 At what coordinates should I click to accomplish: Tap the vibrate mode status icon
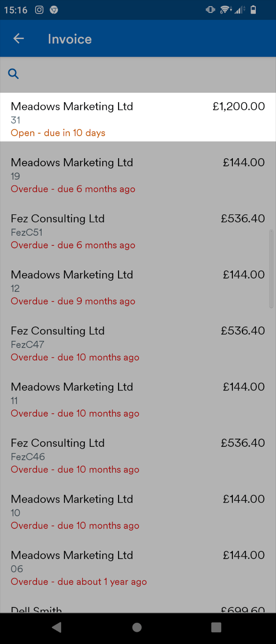(x=210, y=10)
